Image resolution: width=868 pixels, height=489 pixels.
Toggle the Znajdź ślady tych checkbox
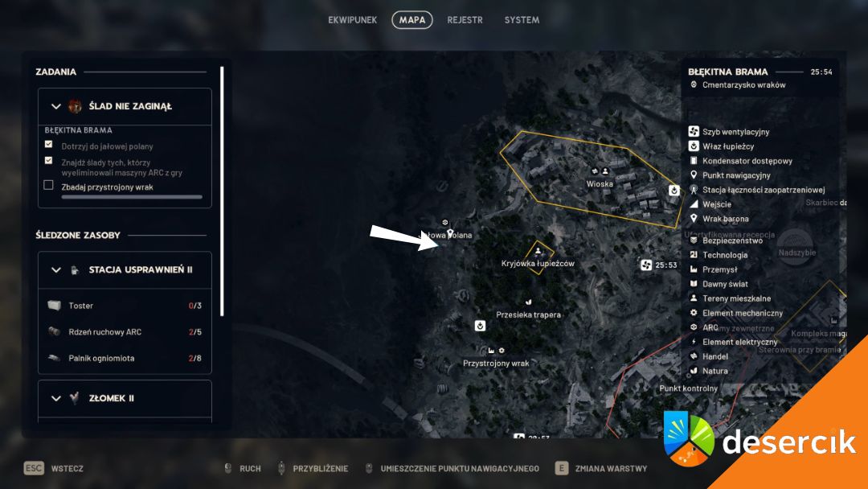[49, 160]
